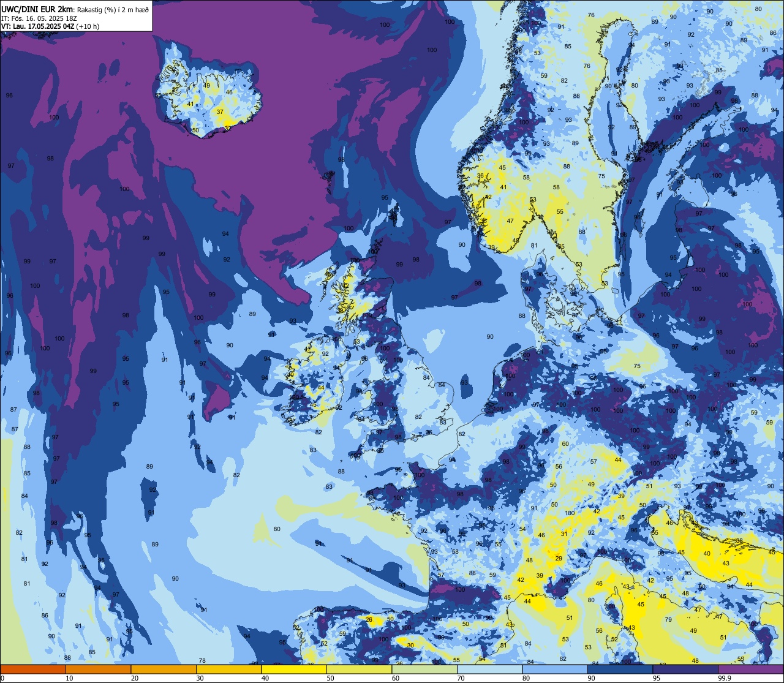Pick the purple legend swatch above 99.9

click(750, 669)
